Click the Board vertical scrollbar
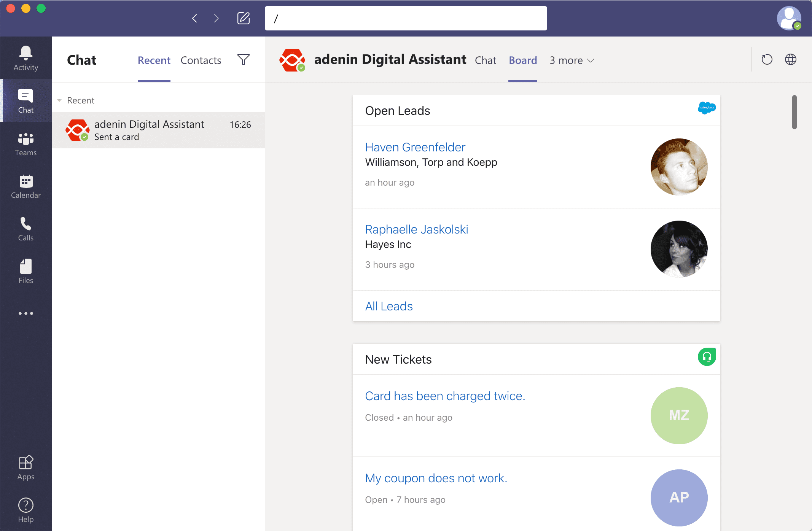The width and height of the screenshot is (812, 531). [x=794, y=112]
